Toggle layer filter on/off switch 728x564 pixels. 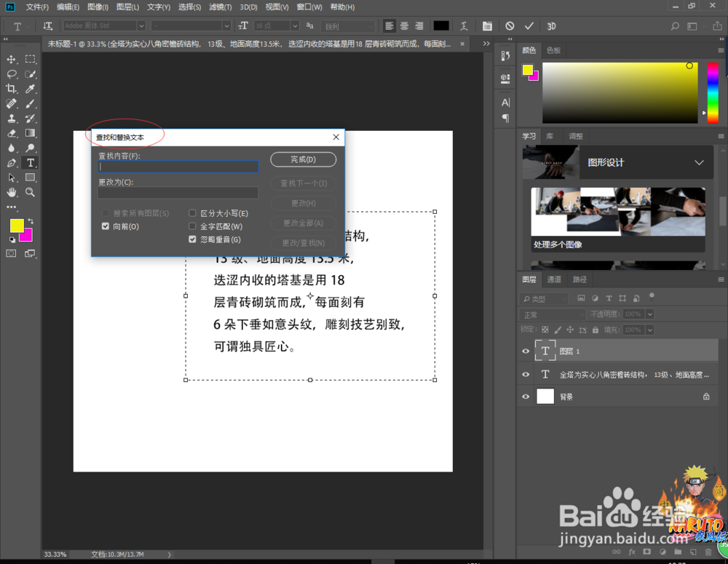(x=652, y=297)
